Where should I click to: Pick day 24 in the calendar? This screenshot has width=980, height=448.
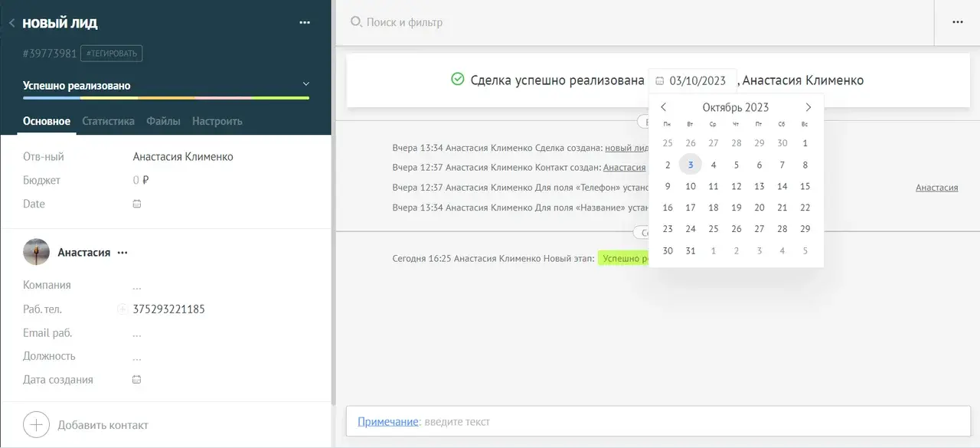point(691,229)
